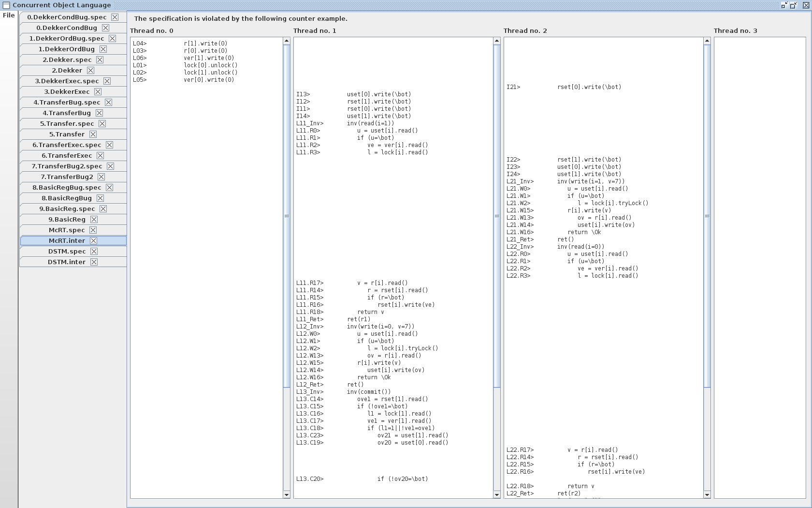The width and height of the screenshot is (812, 508).
Task: Close the 8.BasicRegBug tab
Action: click(x=100, y=198)
